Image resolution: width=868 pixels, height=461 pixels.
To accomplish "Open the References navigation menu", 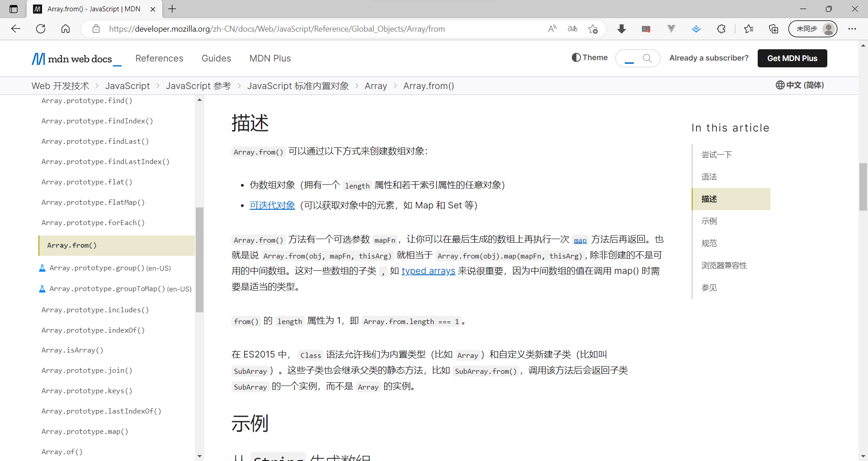I will [159, 58].
